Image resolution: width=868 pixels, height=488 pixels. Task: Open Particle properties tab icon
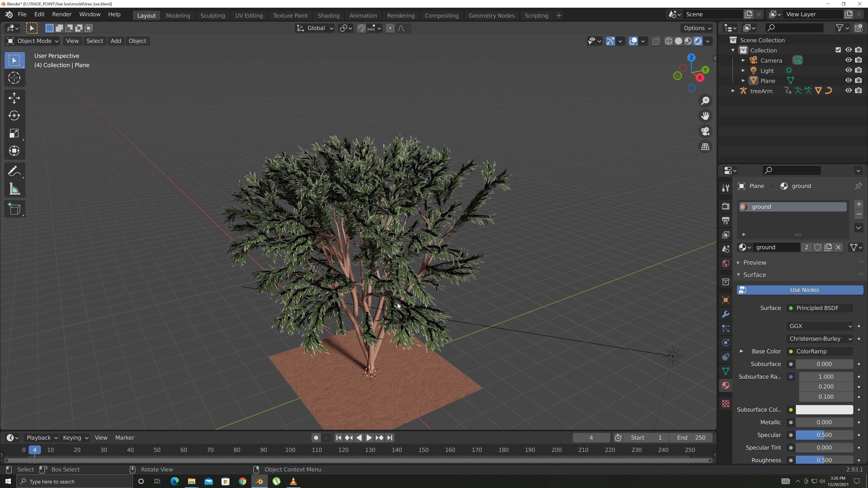(x=725, y=329)
